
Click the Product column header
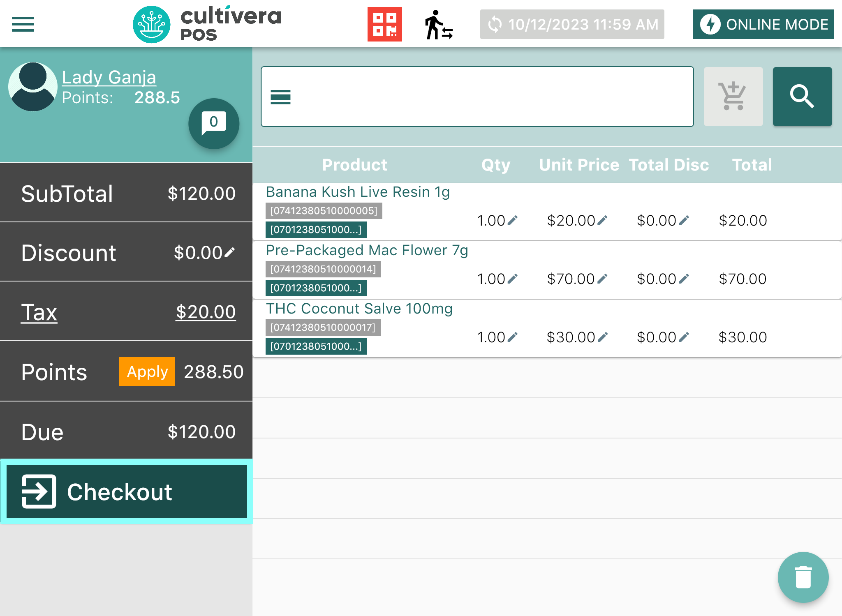354,165
